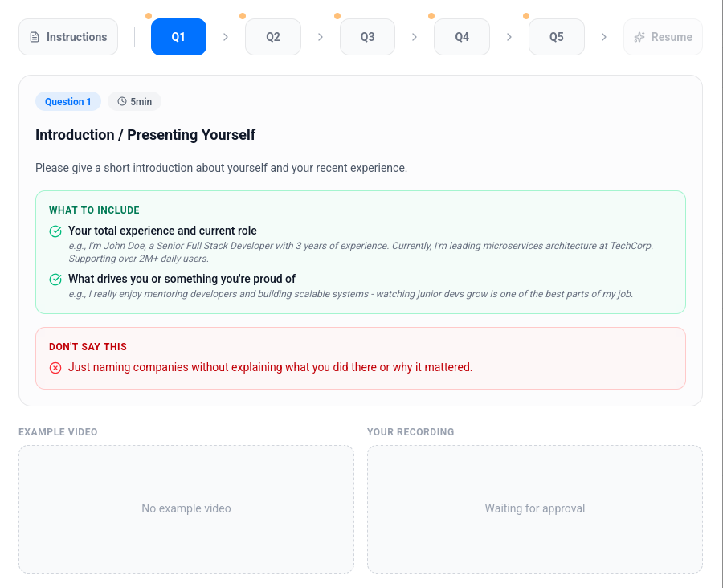Click the green check beside 'What drives you'
The width and height of the screenshot is (723, 588).
click(x=55, y=280)
